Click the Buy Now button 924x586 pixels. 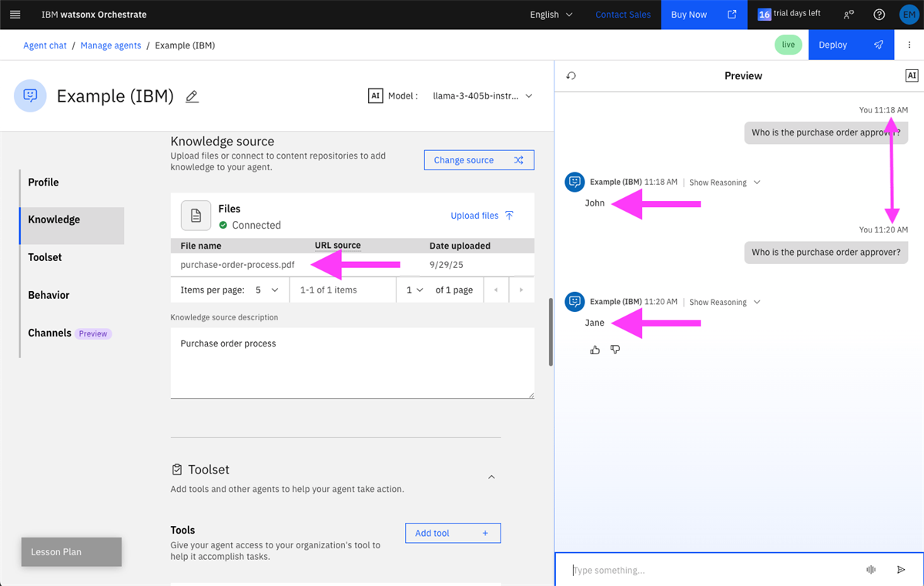click(704, 15)
